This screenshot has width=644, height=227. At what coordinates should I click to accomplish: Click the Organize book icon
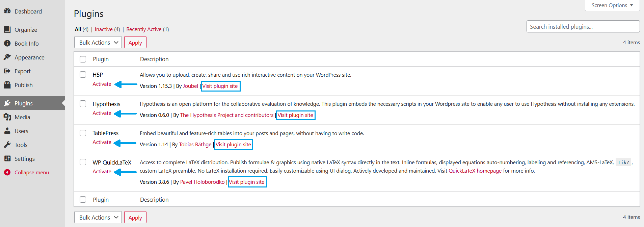(x=7, y=29)
